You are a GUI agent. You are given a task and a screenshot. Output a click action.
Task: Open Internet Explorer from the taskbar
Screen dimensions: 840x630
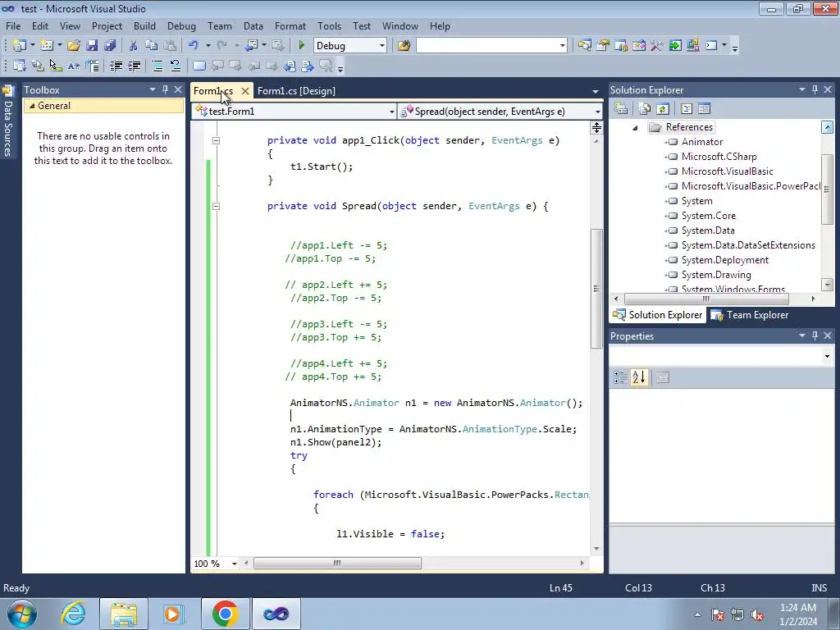pyautogui.click(x=73, y=614)
